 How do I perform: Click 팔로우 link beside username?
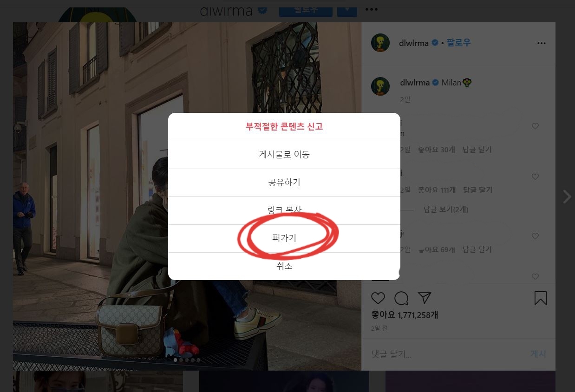458,43
